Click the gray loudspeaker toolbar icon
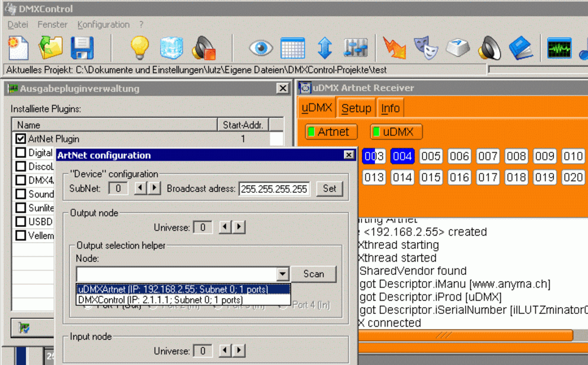Image resolution: width=588 pixels, height=365 pixels. click(489, 48)
